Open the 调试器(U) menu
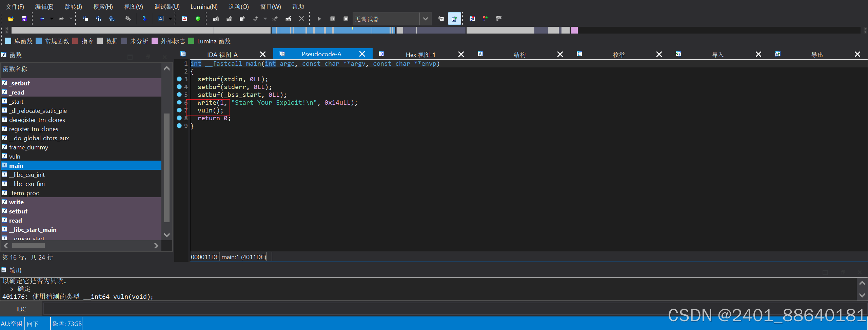Screen dimensions: 868x330 pyautogui.click(x=167, y=7)
